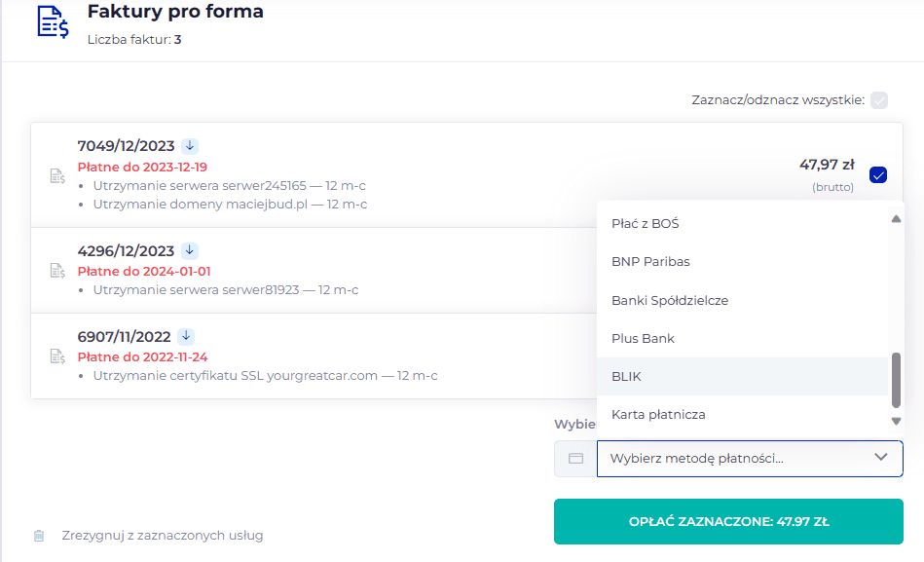Click Zrezygnuj z zaznaczonych usług link

coord(162,536)
